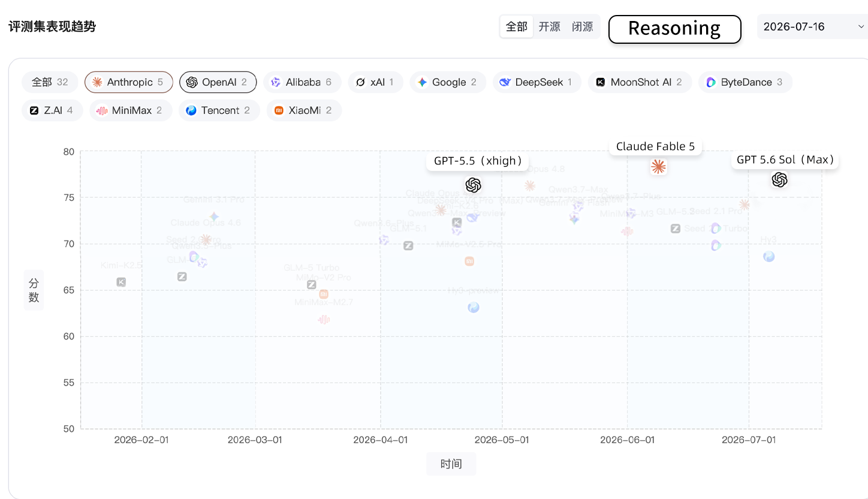Screen dimensions: 868x499
Task: Enable the xAI vendor filter
Action: point(375,82)
